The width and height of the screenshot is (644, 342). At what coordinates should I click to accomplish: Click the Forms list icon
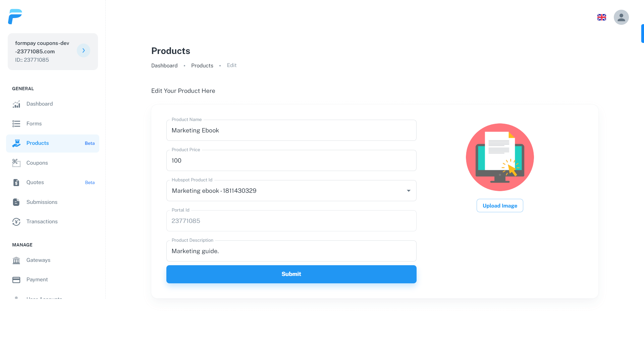16,124
